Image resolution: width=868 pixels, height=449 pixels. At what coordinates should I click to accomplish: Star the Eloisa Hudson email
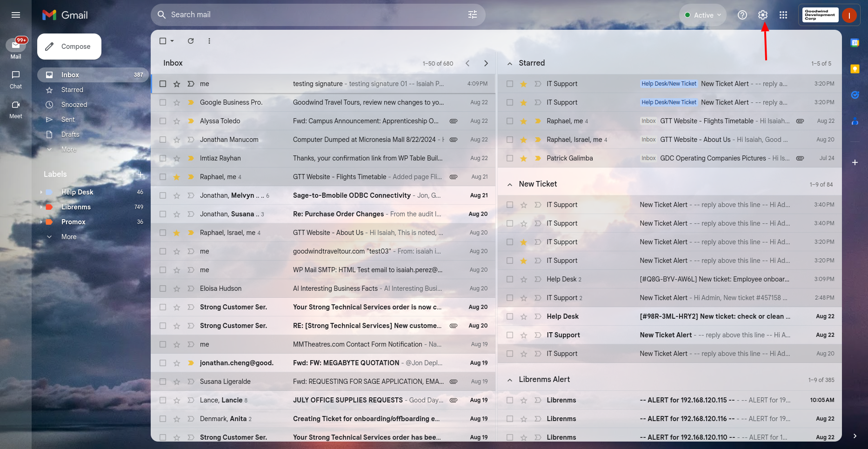point(177,288)
